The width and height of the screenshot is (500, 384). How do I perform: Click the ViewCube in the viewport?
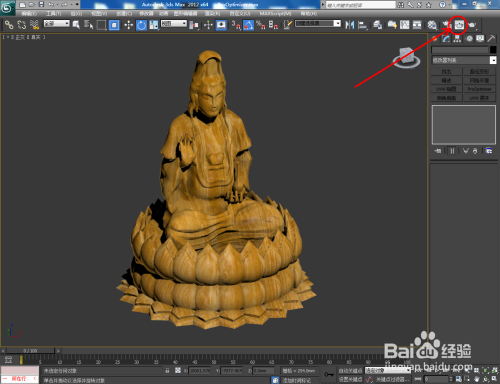click(406, 58)
